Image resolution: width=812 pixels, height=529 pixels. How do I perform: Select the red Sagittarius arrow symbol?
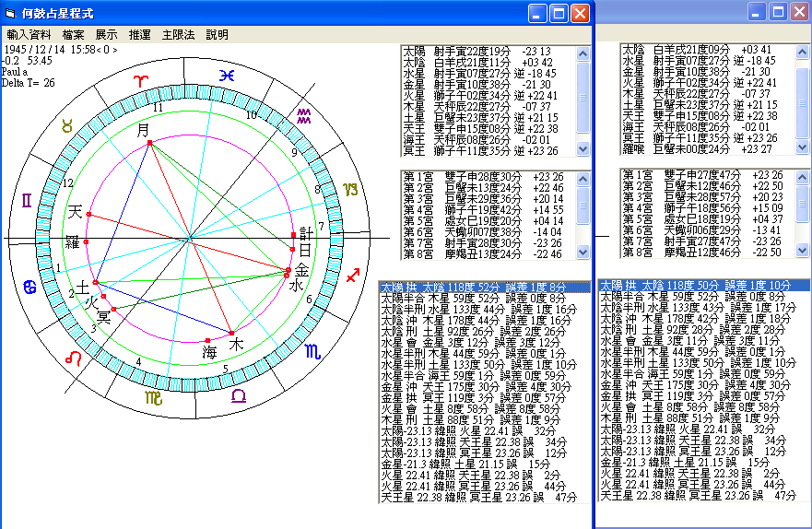[x=351, y=276]
